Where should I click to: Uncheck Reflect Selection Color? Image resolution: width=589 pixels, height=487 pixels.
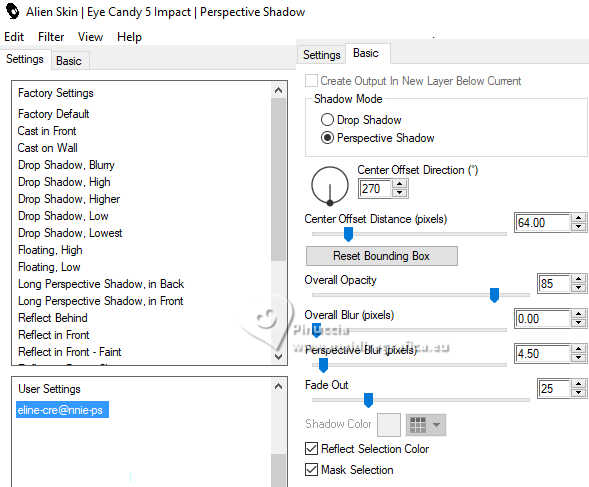311,449
